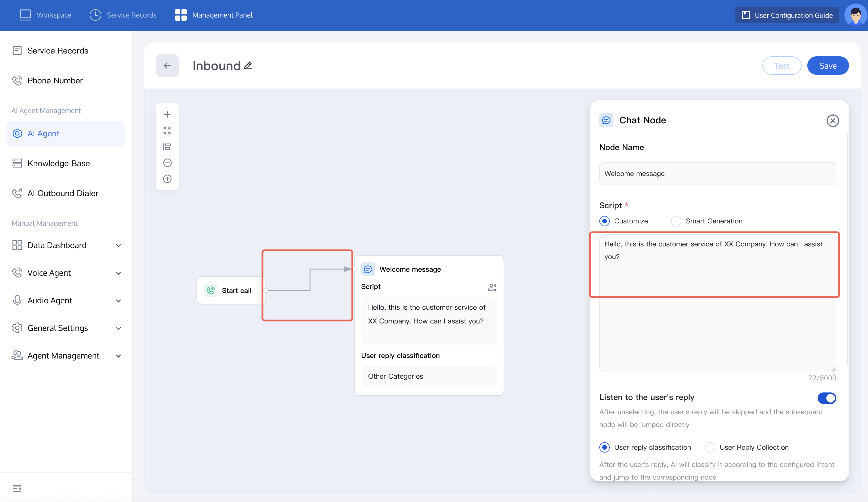Viewport: 868px width, 502px height.
Task: Click the Node Name input field
Action: (717, 174)
